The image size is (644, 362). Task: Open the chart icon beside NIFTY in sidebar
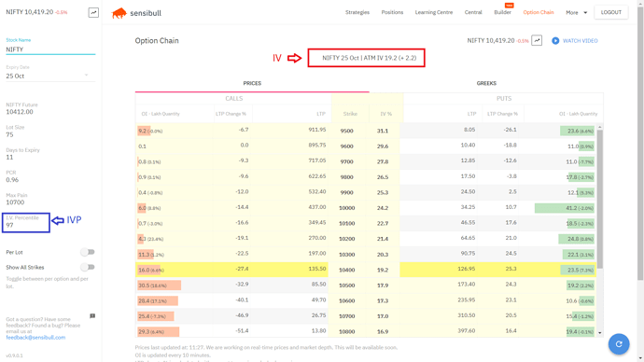pos(93,13)
